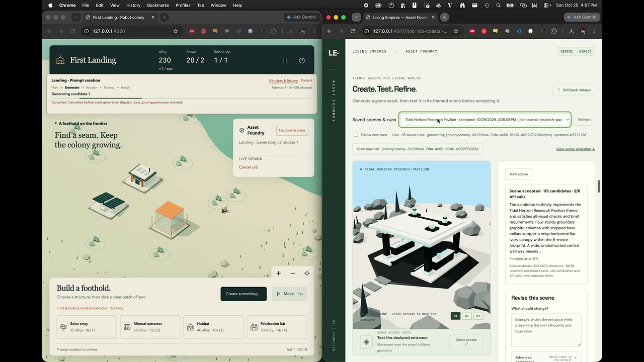Open the History menu in the menu bar
Viewport: 644px width, 362px height.
133,5
